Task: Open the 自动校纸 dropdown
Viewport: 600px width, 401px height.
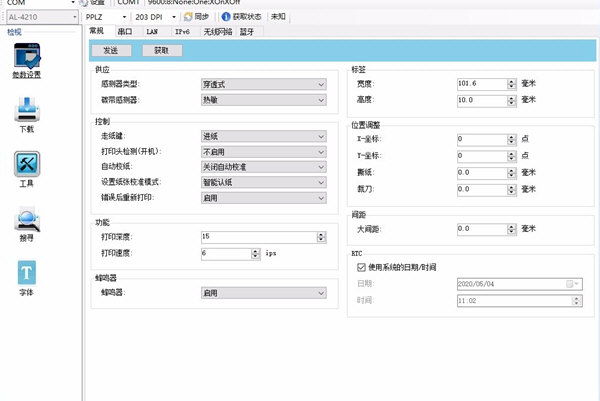Action: click(264, 167)
